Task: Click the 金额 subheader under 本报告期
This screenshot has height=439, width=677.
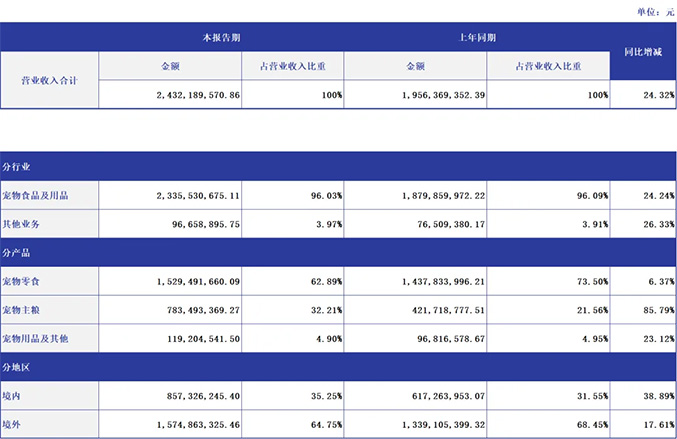Action: [171, 65]
